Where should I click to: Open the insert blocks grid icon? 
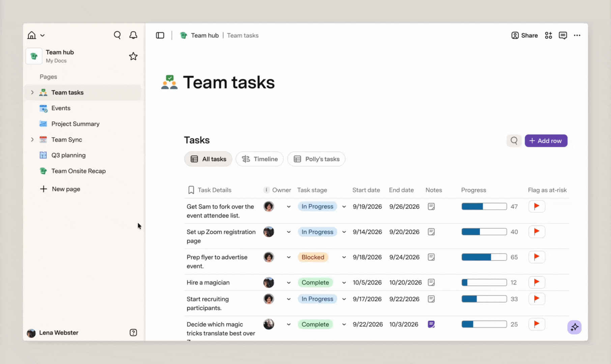[x=548, y=35]
